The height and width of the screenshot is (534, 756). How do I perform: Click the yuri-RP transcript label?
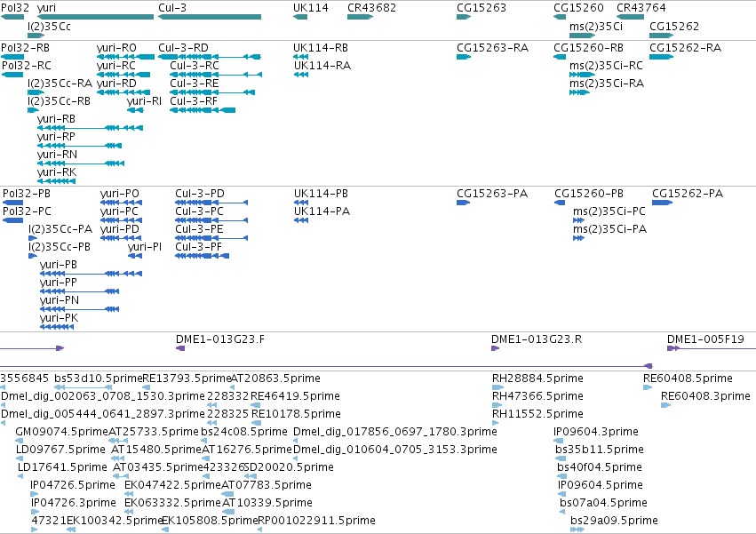tap(56, 137)
